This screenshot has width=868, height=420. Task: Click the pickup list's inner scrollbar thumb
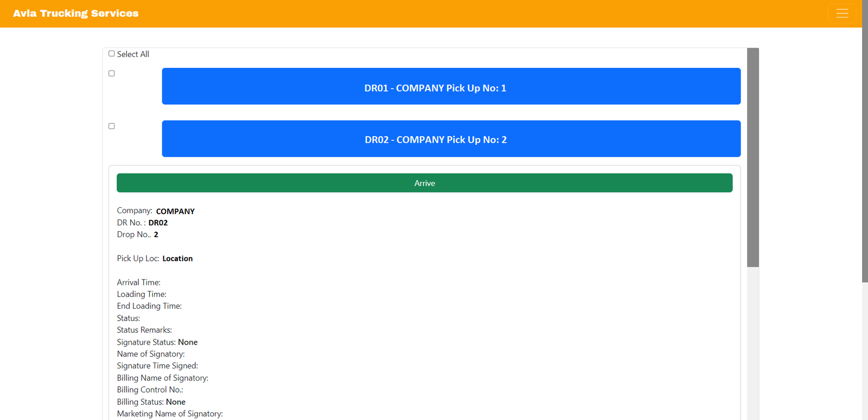tap(752, 157)
